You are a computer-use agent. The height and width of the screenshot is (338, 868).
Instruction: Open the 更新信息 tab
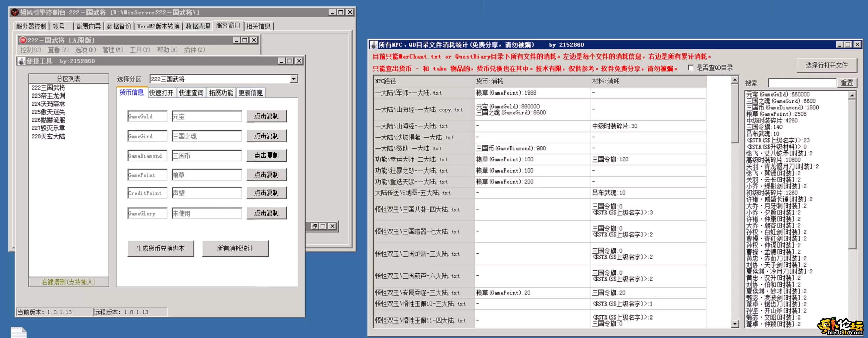click(251, 92)
